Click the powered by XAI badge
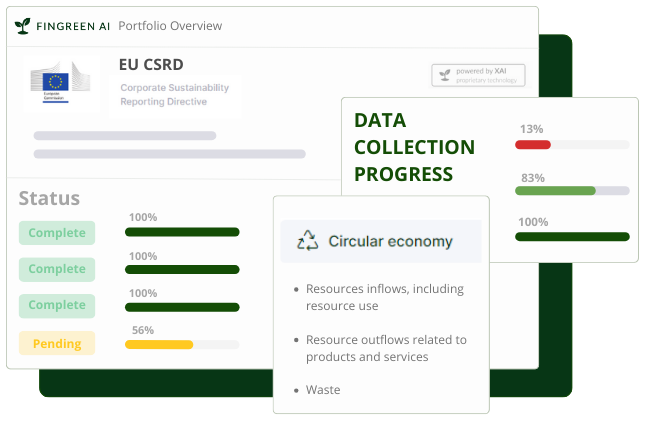The image size is (647, 421). pyautogui.click(x=478, y=75)
